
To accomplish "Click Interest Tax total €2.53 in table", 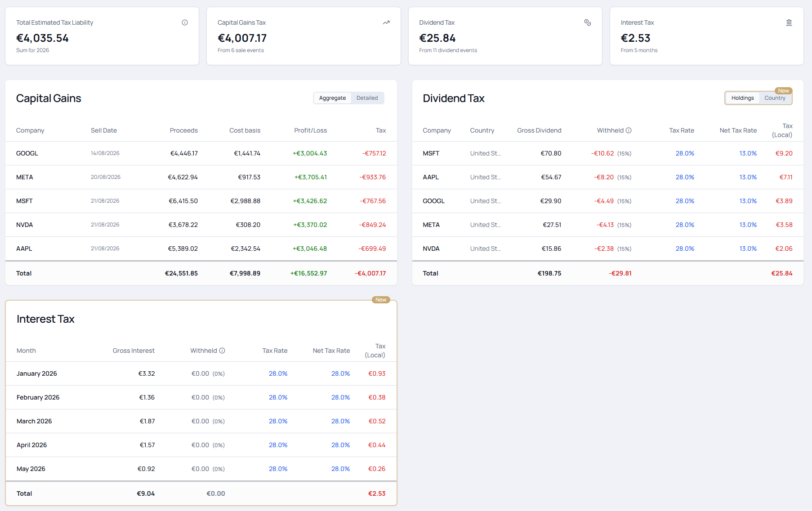I will 377,493.
